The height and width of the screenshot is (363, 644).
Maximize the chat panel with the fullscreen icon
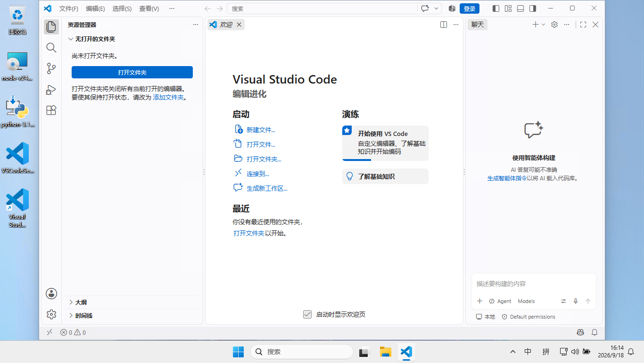pos(583,25)
